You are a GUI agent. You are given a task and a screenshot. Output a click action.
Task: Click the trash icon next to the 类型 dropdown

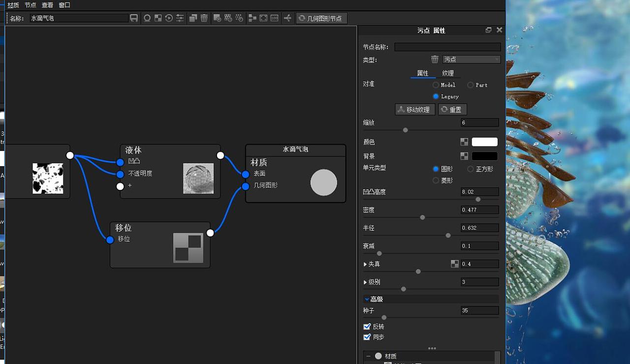tap(435, 60)
